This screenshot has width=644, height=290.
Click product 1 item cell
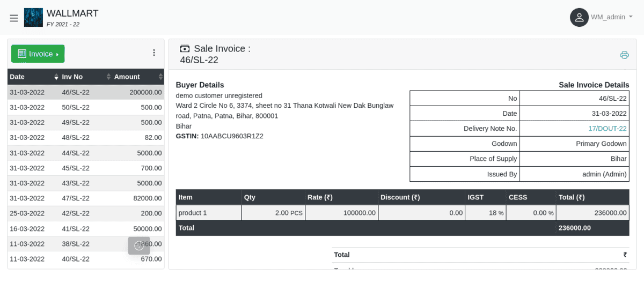pyautogui.click(x=209, y=213)
